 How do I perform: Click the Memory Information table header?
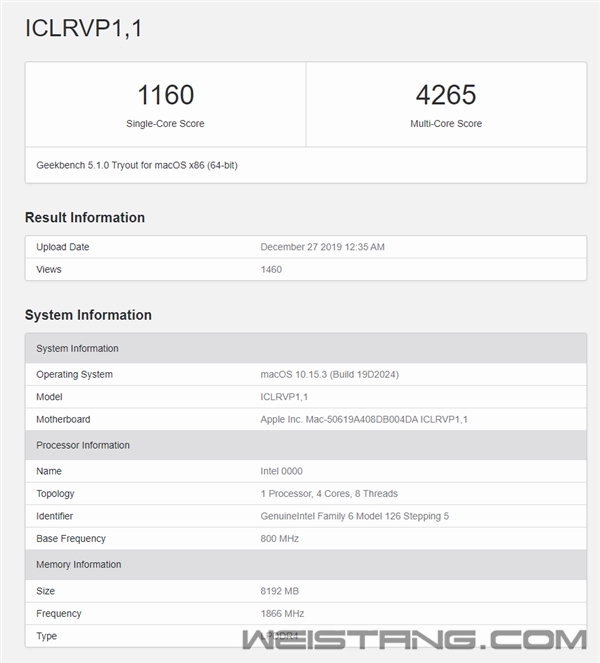[x=306, y=565]
